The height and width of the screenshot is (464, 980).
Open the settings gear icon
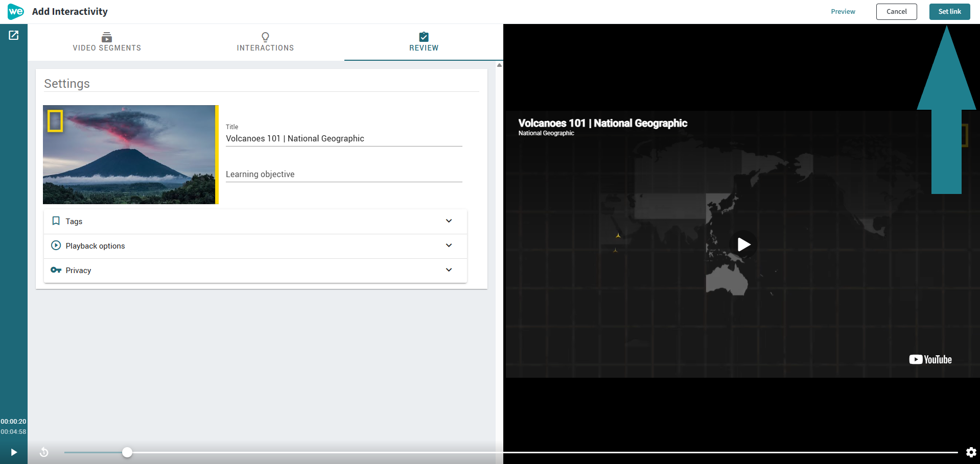click(971, 452)
